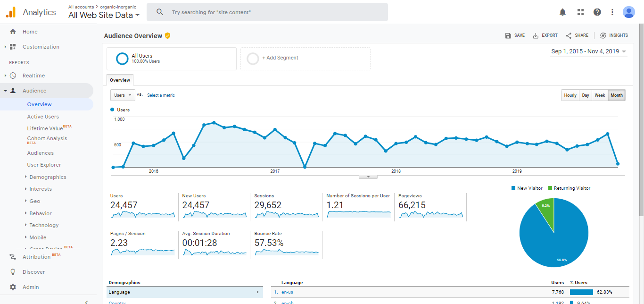Open the three-dot more options menu
The image size is (644, 304).
coord(612,12)
